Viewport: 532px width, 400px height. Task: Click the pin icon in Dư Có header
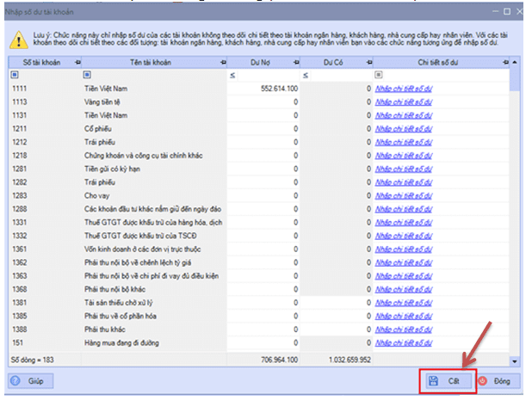tap(371, 63)
